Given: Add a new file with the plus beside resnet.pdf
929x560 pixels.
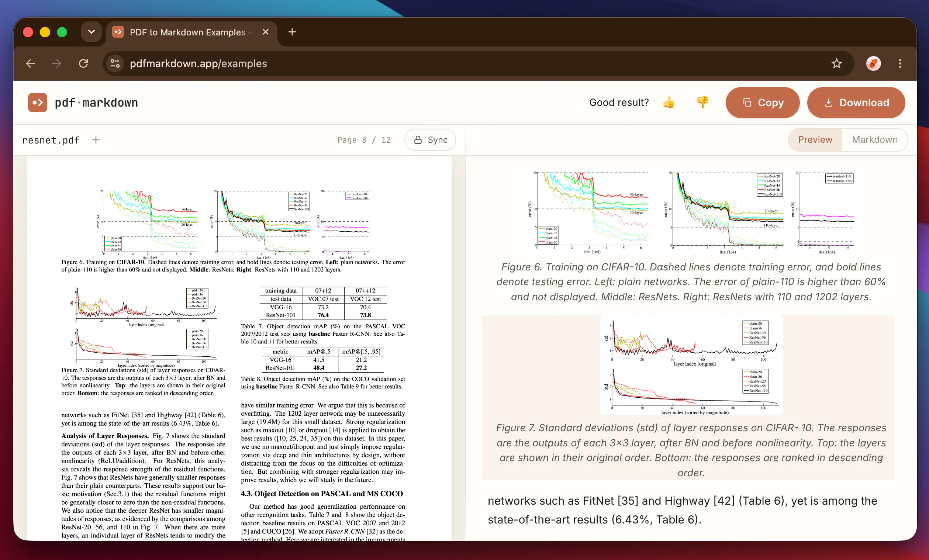Looking at the screenshot, I should point(96,140).
